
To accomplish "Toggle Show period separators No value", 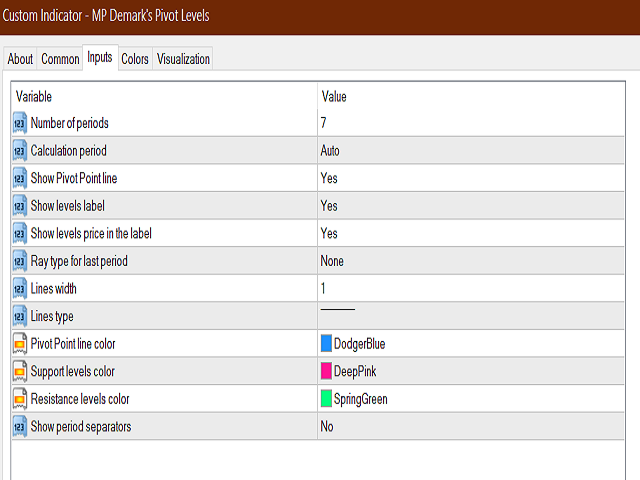I will (x=327, y=426).
